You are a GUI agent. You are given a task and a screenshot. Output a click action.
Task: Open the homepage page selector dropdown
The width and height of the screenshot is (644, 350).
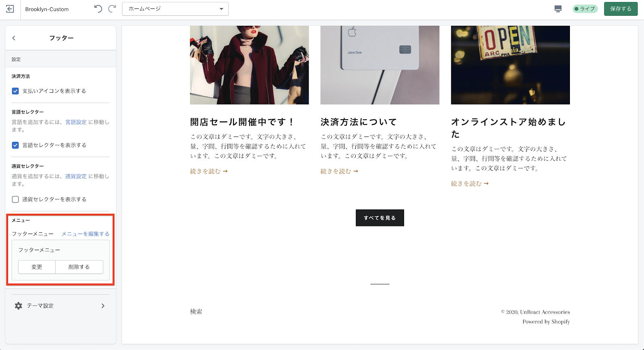pyautogui.click(x=175, y=9)
